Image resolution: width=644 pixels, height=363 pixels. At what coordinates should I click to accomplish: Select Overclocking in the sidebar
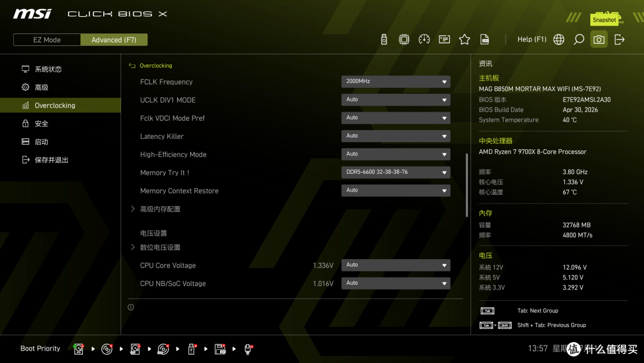click(60, 105)
